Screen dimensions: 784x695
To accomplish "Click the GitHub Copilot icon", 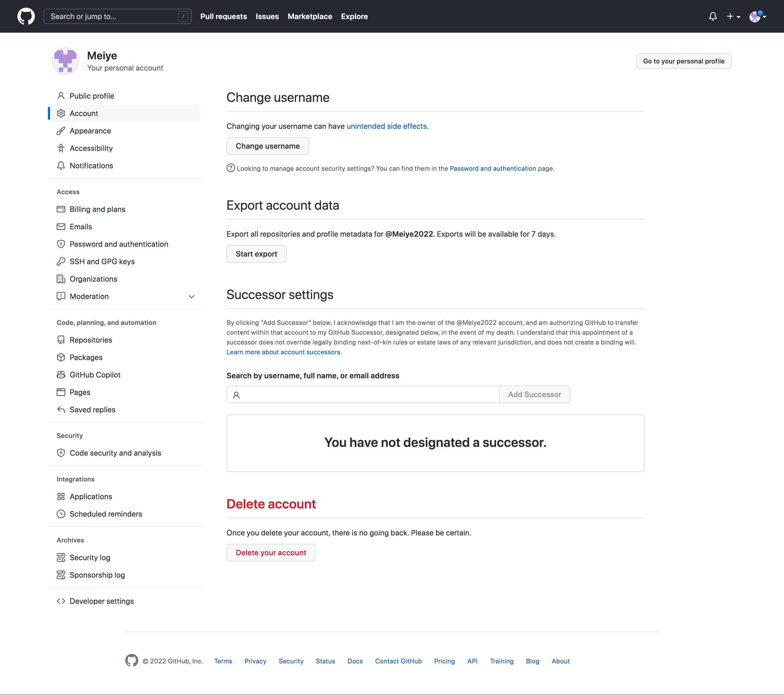I will click(x=61, y=375).
